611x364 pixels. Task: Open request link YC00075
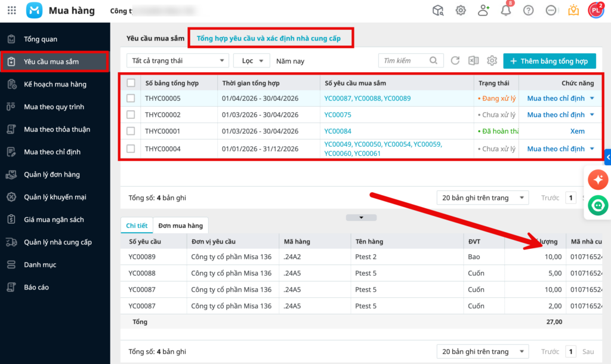point(338,115)
